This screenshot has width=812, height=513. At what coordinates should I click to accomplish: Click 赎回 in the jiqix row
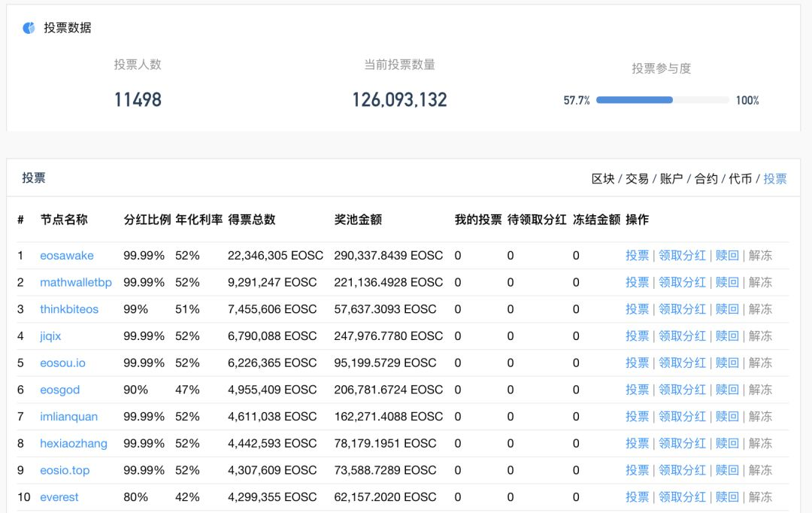pyautogui.click(x=727, y=336)
